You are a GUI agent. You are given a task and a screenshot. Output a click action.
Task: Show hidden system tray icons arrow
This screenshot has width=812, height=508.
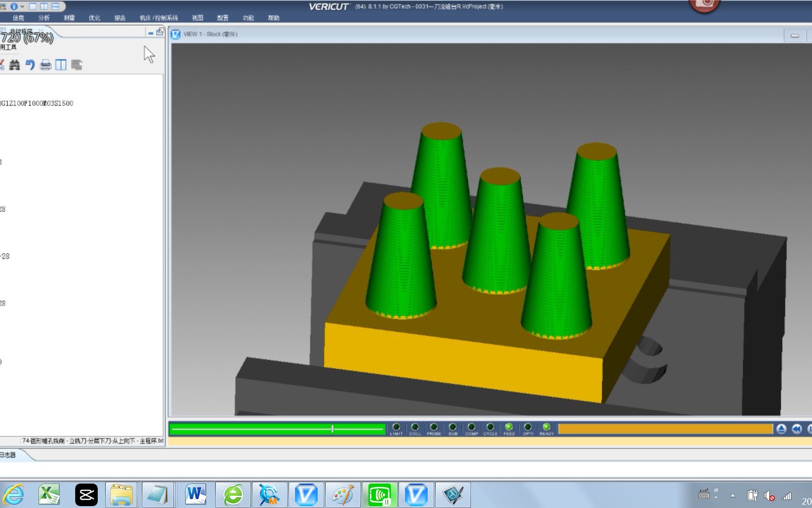tap(733, 495)
